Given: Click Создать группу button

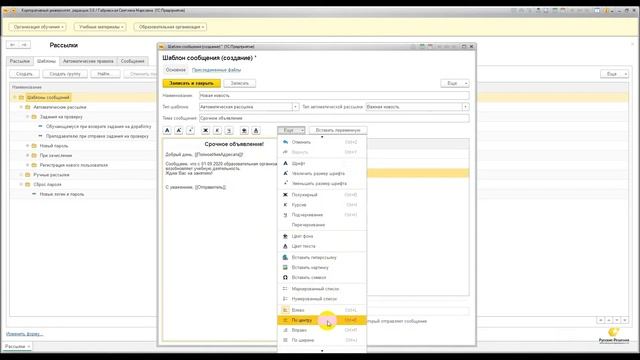Looking at the screenshot, I should point(65,74).
